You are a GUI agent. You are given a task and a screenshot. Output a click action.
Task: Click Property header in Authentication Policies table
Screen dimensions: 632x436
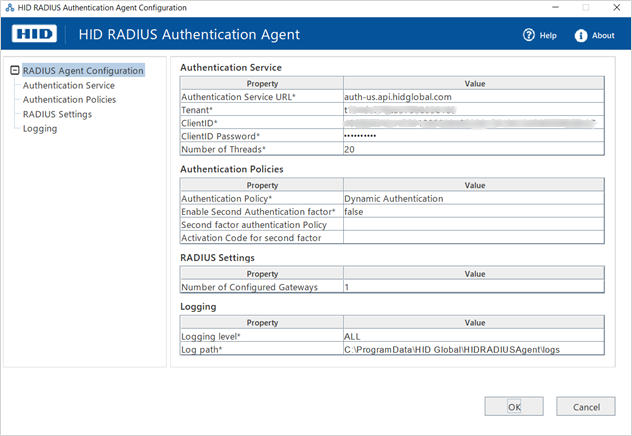point(262,185)
